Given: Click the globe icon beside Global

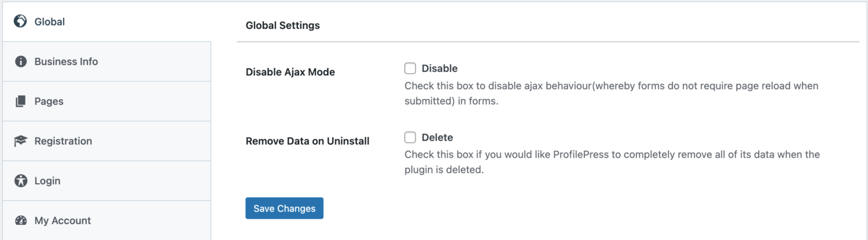Looking at the screenshot, I should (21, 21).
